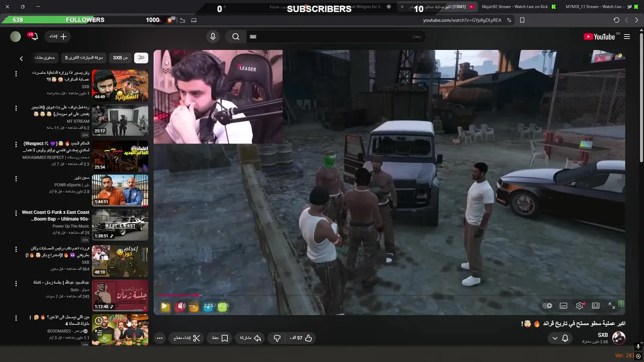This screenshot has height=362, width=644.
Task: Save the video to a playlist
Action: point(220,338)
